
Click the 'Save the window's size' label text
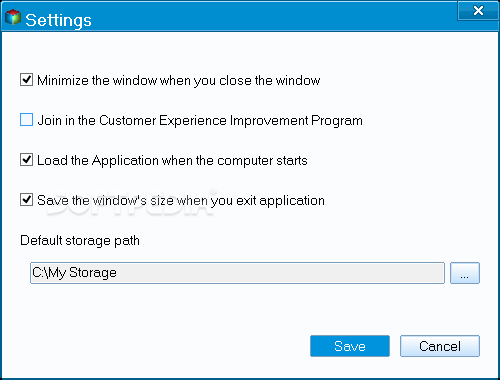[x=181, y=200]
